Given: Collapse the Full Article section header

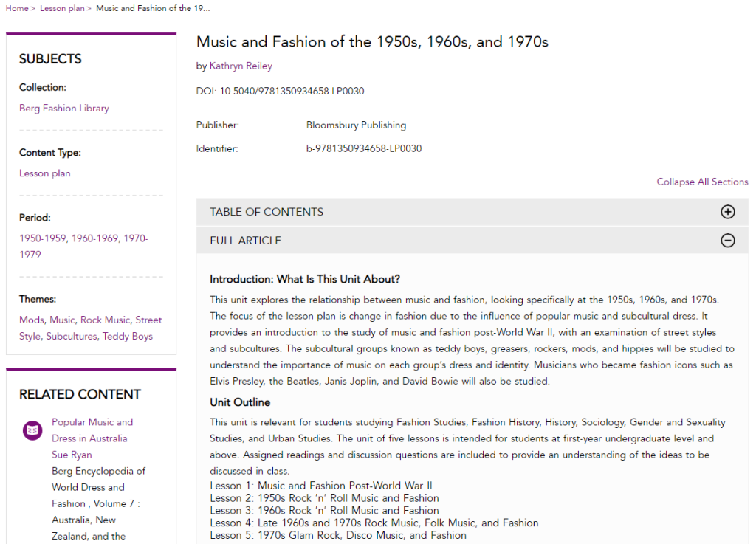Looking at the screenshot, I should (246, 241).
